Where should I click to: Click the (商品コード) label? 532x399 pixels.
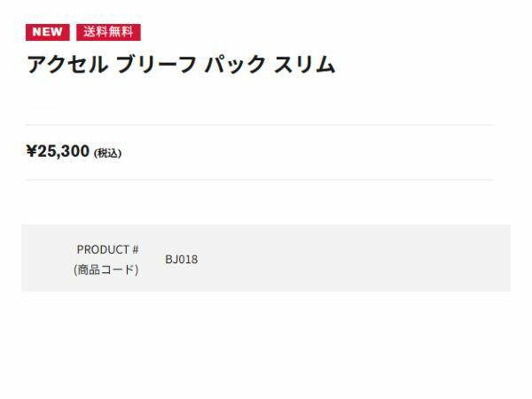(106, 270)
